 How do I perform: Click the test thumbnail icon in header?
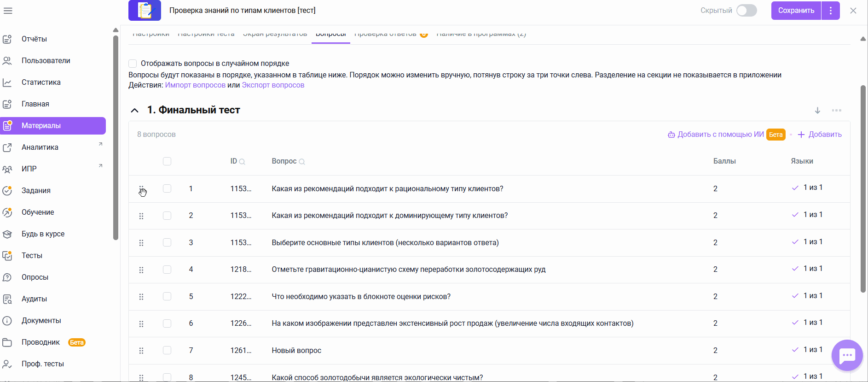[145, 11]
